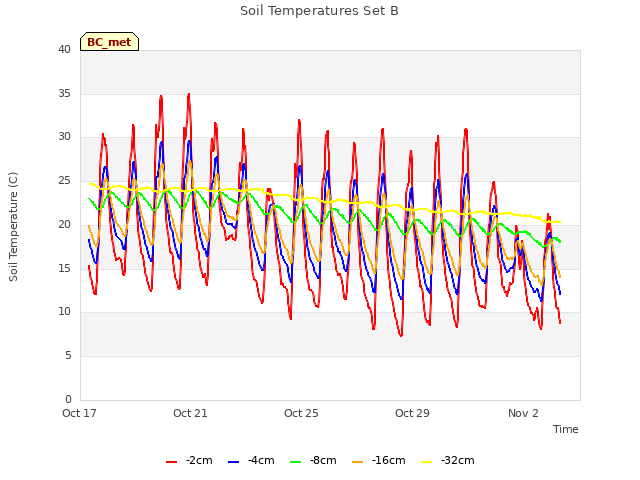The width and height of the screenshot is (640, 480).
Task: Click the blue -4cm legend color marker
Action: tap(233, 462)
